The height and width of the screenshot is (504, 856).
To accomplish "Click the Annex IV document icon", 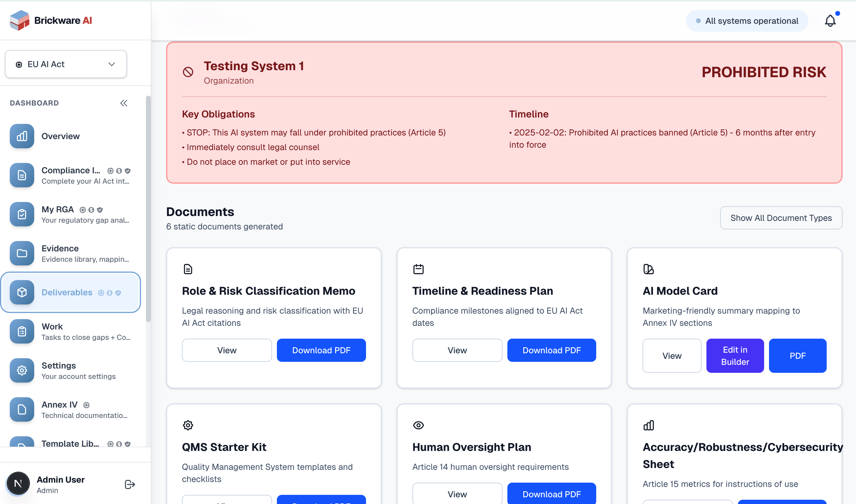I will tap(22, 410).
